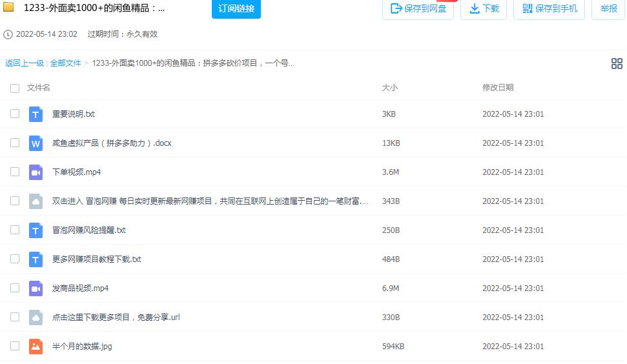This screenshot has height=364, width=627.
Task: Tick the select-all checkbox beside 文件名
Action: (x=15, y=88)
